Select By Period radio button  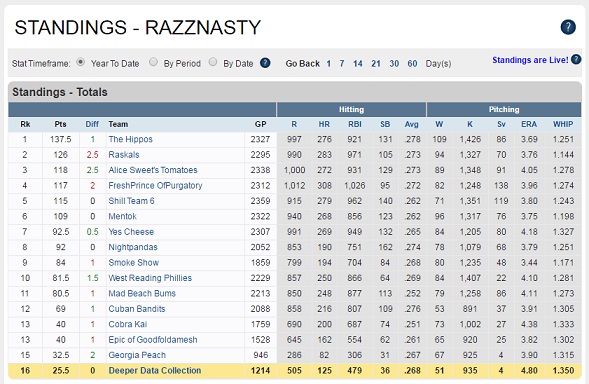[153, 62]
